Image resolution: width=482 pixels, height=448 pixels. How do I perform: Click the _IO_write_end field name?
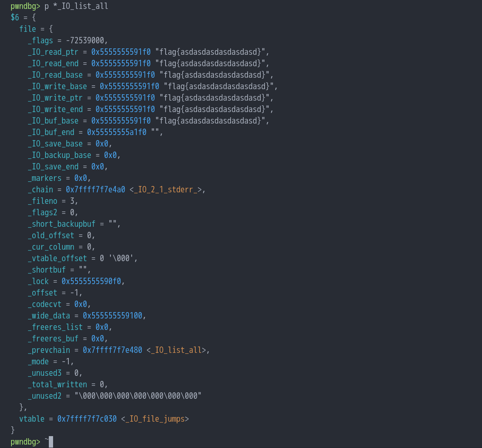point(55,110)
